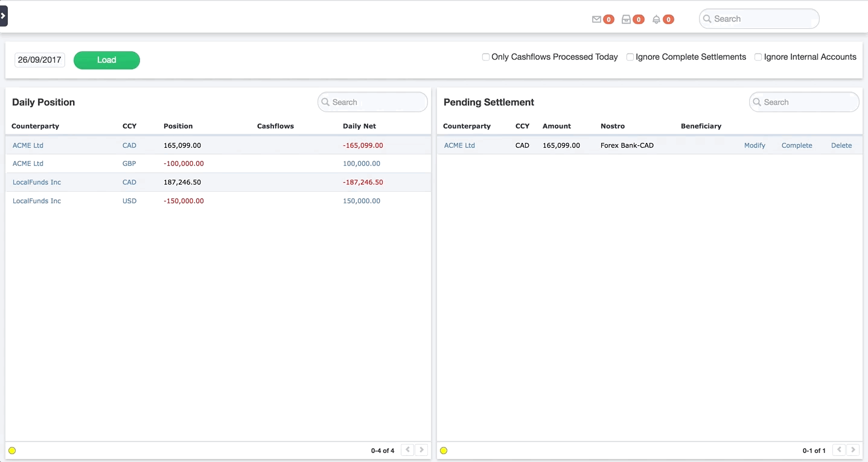Image resolution: width=868 pixels, height=462 pixels.
Task: Click the top global Search field
Action: tap(759, 19)
